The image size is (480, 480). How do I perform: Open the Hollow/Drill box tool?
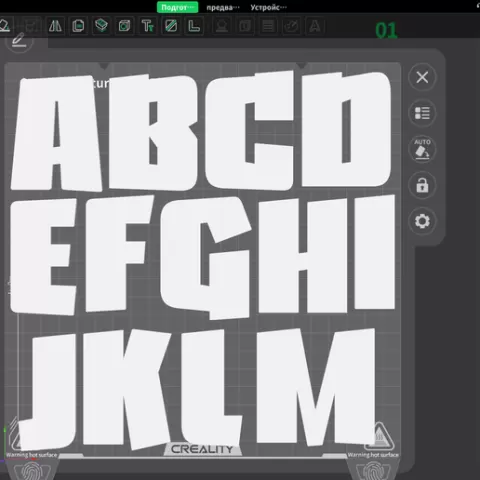tap(124, 26)
